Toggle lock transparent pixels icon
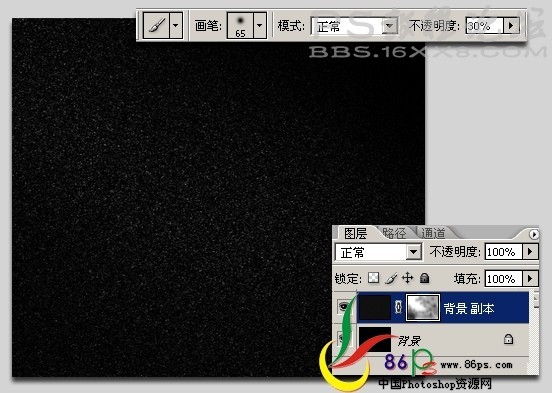 pos(374,278)
